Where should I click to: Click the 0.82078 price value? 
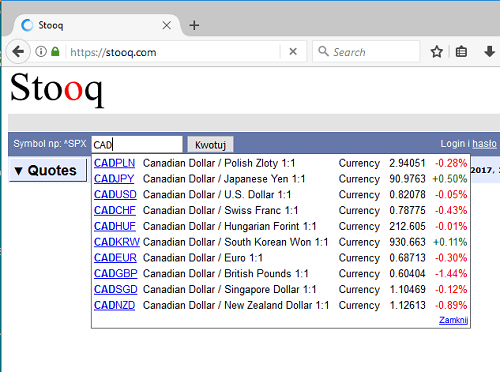tap(407, 194)
